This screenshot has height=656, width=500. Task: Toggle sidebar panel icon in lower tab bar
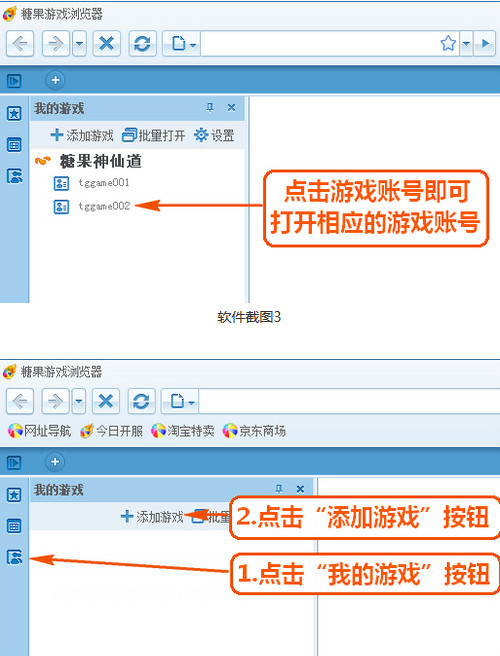tap(14, 462)
